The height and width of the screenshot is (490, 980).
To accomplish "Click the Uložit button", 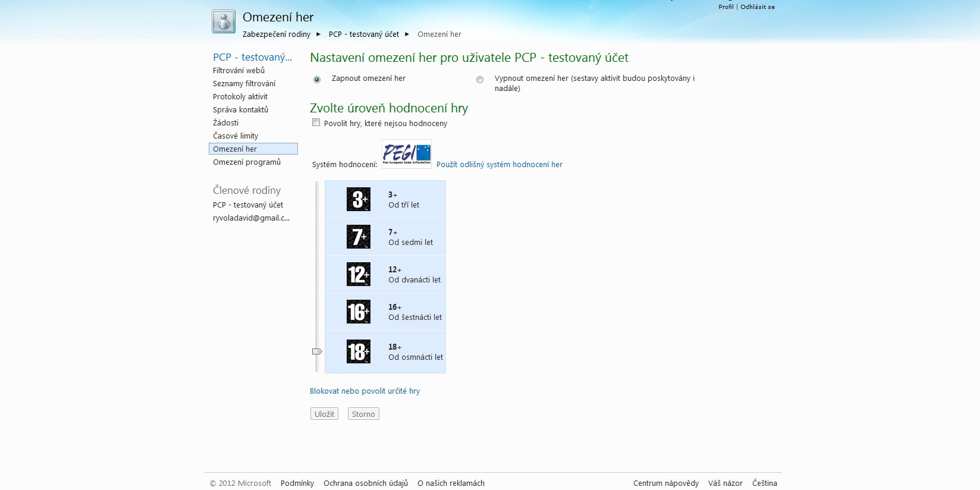I will tap(324, 414).
